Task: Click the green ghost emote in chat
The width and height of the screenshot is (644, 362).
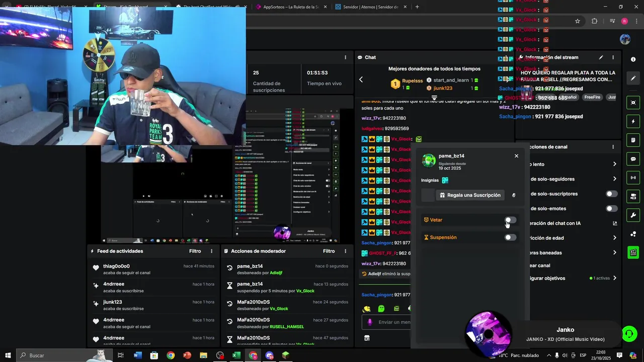Action: pyautogui.click(x=381, y=309)
